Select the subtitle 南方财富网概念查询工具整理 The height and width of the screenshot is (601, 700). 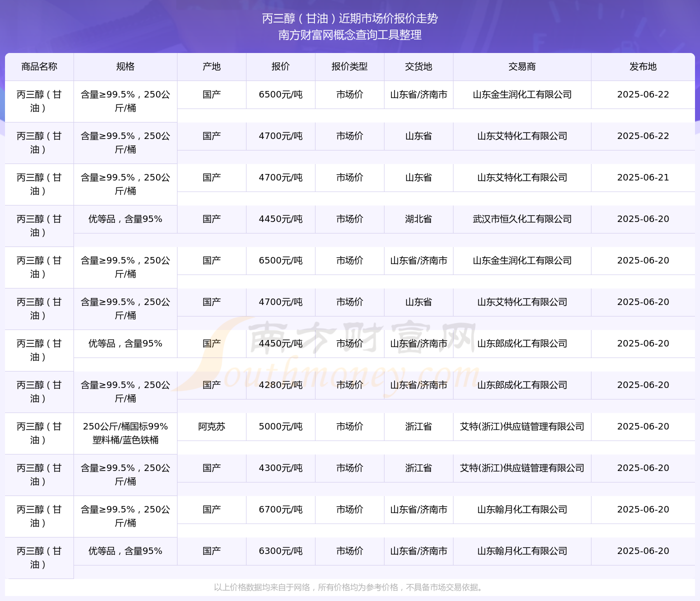[x=350, y=35]
